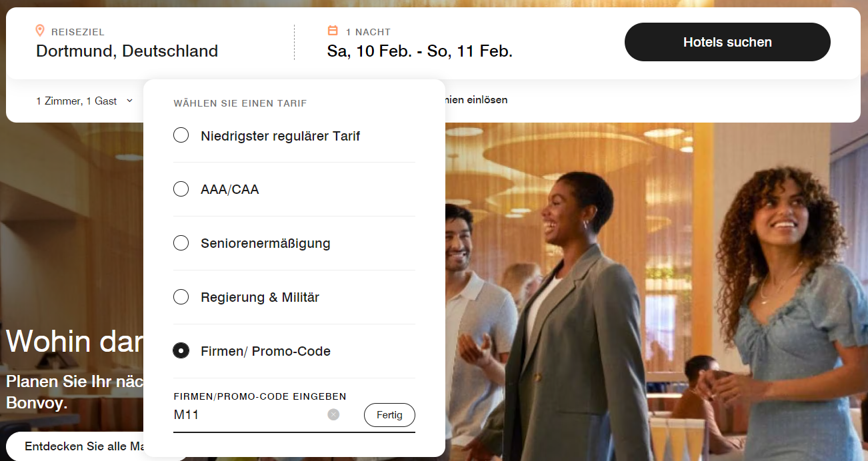
Task: Click the location pin icon beside Reiseziel
Action: click(x=40, y=31)
